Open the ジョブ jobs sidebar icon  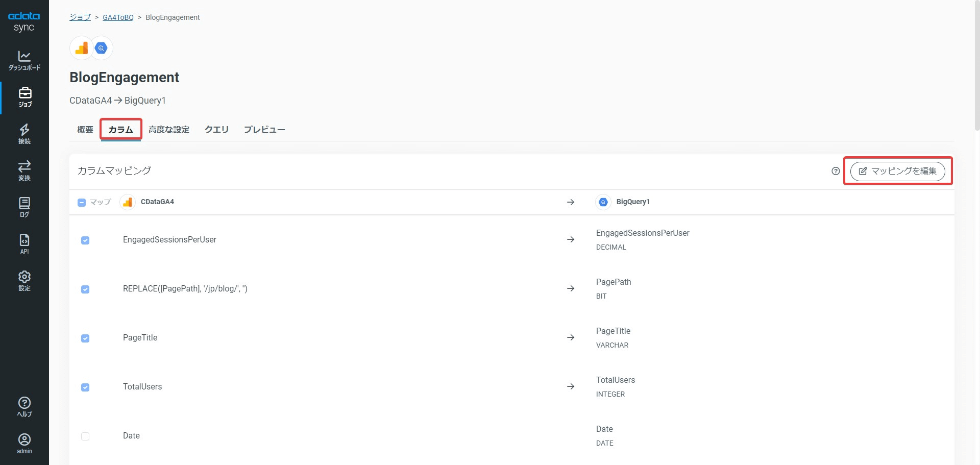(x=24, y=97)
